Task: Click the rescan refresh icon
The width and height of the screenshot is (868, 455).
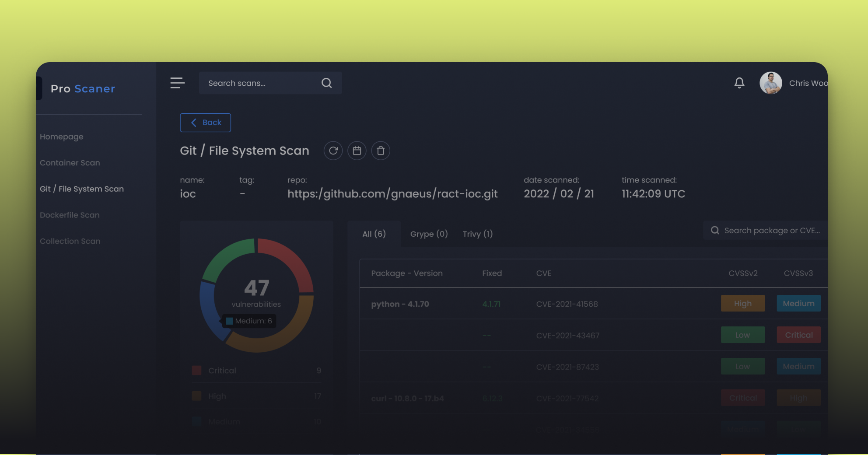Action: coord(333,150)
